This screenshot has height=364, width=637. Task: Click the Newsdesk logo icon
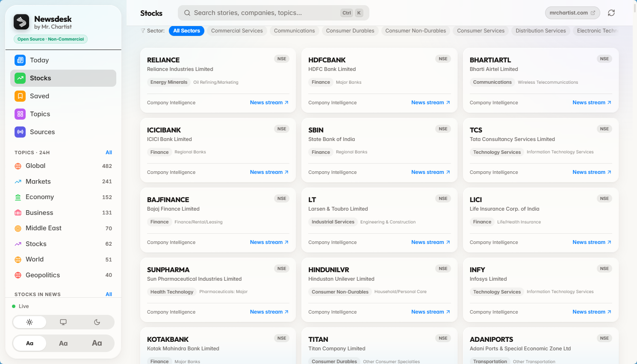(21, 22)
